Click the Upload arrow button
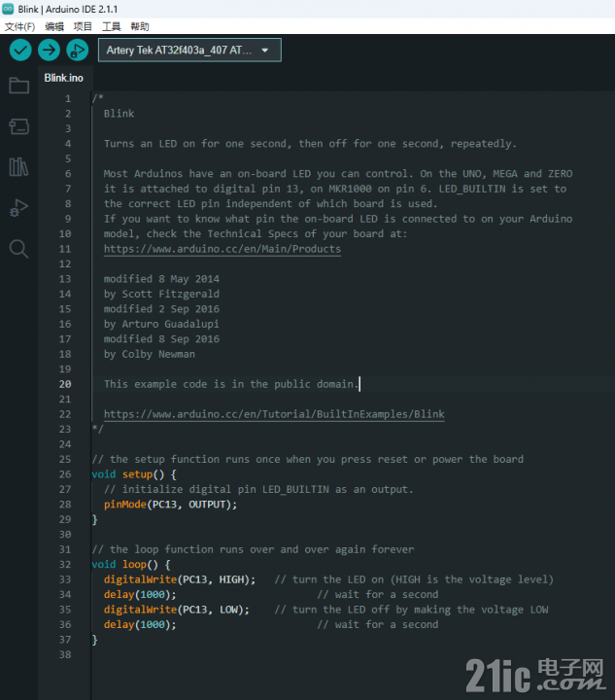This screenshot has height=700, width=615. (49, 50)
